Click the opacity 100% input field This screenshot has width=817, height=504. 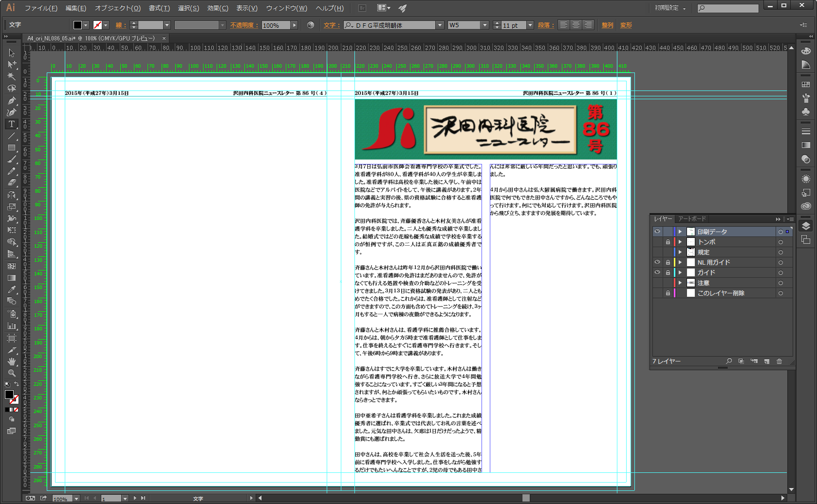point(276,25)
